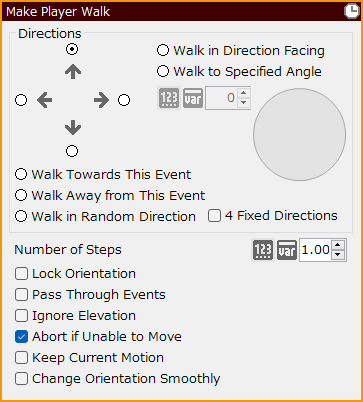Tick the 4 Fixed Directions checkbox
This screenshot has height=402, width=363.
pos(214,216)
